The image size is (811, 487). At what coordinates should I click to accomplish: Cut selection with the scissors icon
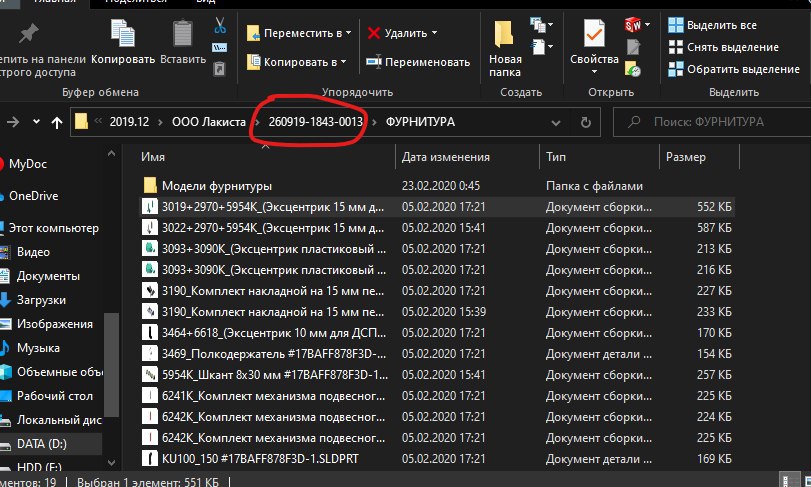[220, 25]
